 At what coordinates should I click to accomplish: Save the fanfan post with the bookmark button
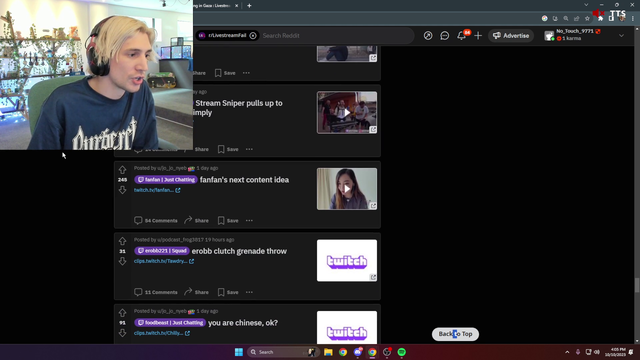(x=228, y=221)
